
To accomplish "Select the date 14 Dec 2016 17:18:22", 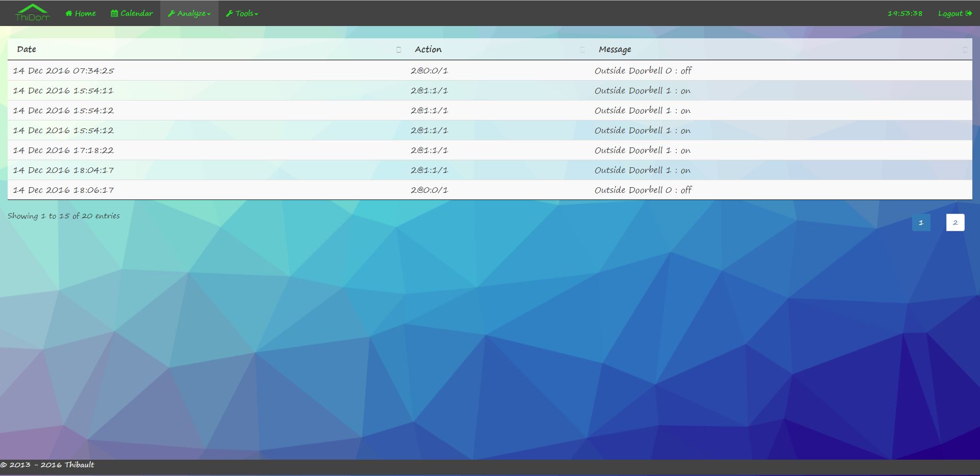I will (63, 151).
